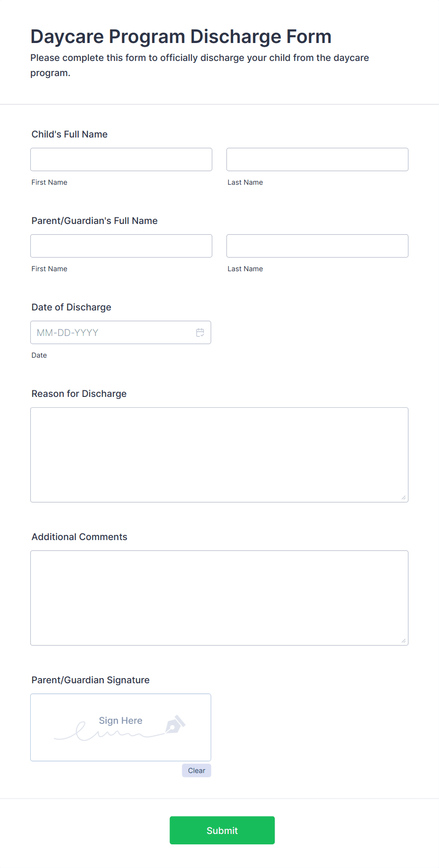
Task: Click the Parent/Guardian's Full Name label
Action: [x=94, y=221]
